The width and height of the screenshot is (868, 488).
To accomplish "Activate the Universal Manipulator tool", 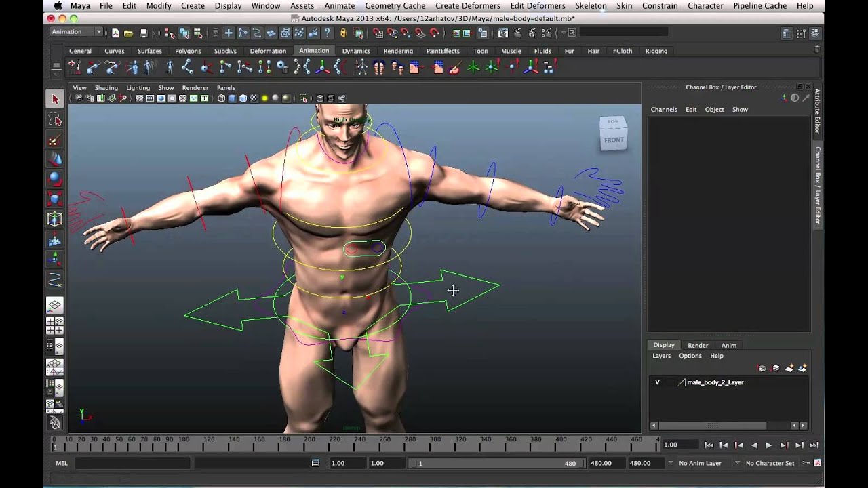I will (55, 219).
